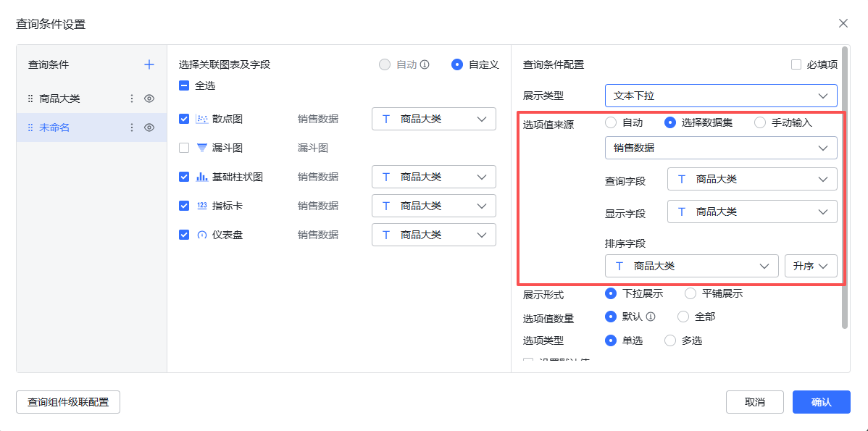Click 查询组件级联配置 button
This screenshot has height=431, width=868.
(68, 402)
